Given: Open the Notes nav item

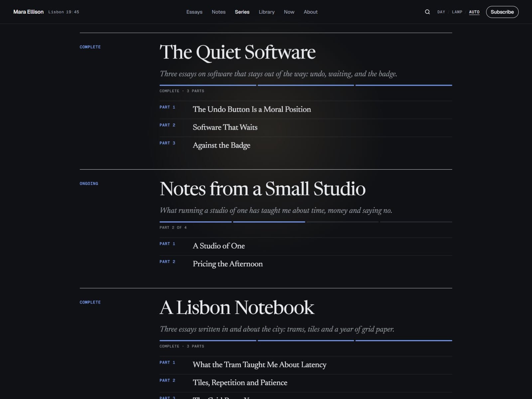Looking at the screenshot, I should [218, 12].
